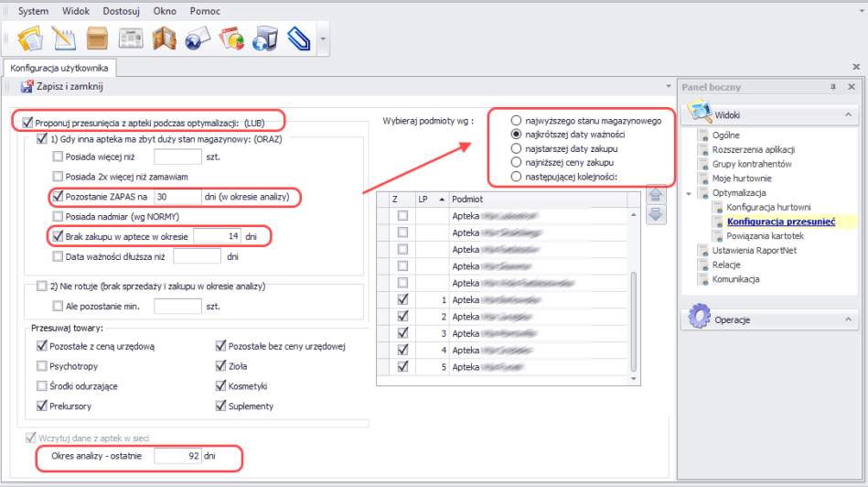868x487 pixels.
Task: Pin the Panel boczny side panel
Action: point(833,87)
